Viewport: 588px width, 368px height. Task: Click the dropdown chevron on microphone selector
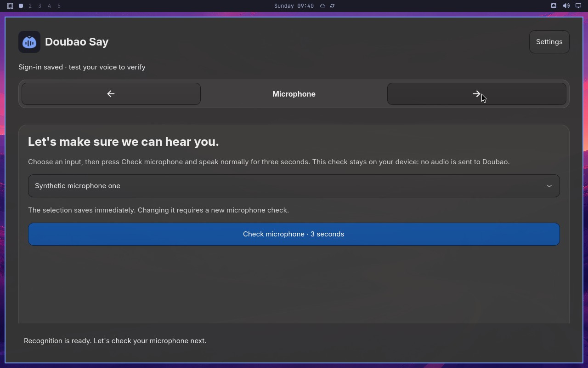(549, 186)
